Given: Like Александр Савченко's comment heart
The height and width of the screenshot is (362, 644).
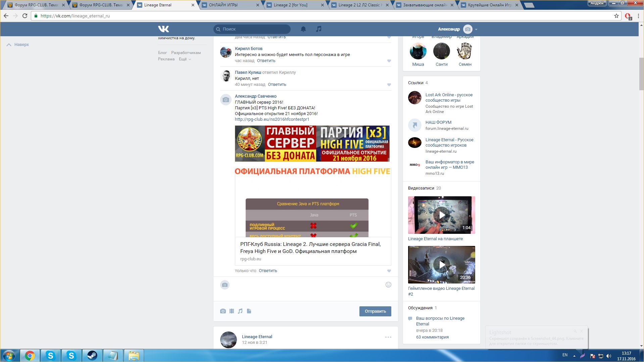Looking at the screenshot, I should pos(389,271).
